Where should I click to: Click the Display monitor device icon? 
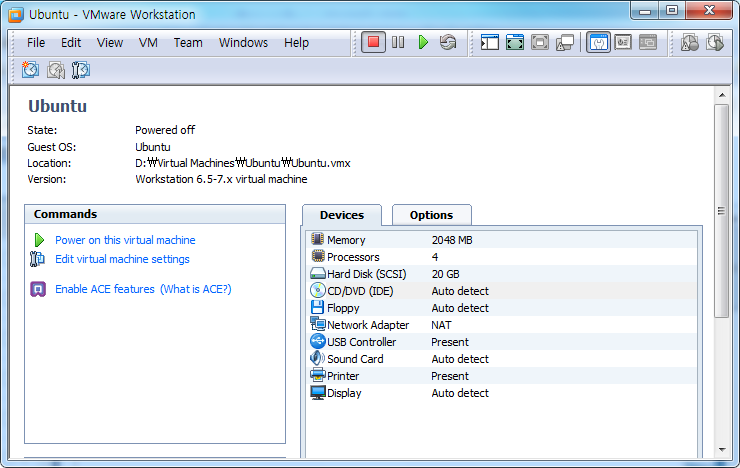click(318, 393)
